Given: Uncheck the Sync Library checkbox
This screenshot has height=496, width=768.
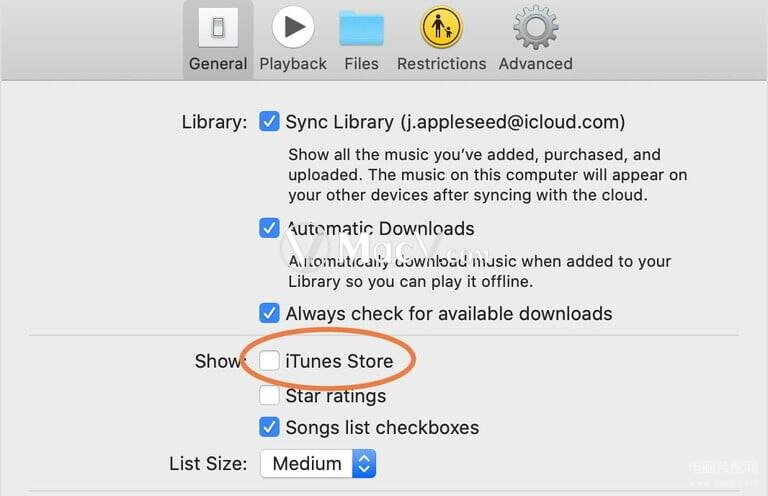Looking at the screenshot, I should point(269,121).
